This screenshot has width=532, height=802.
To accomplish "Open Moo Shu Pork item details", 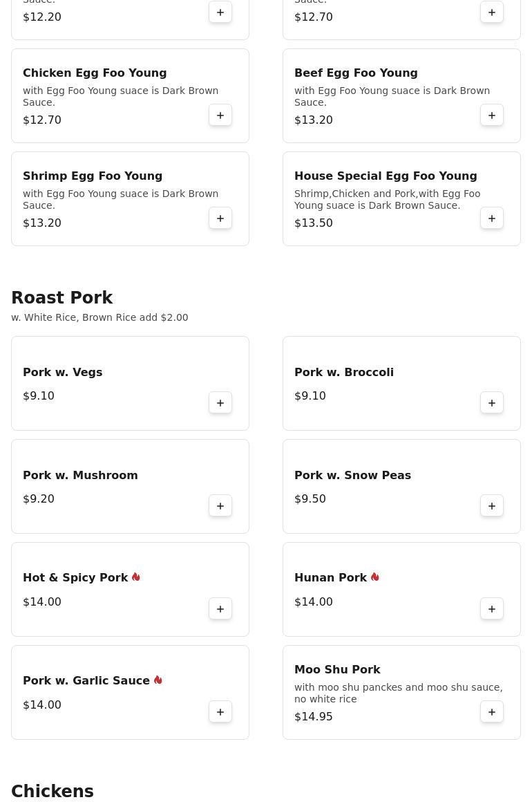I will pyautogui.click(x=337, y=669).
